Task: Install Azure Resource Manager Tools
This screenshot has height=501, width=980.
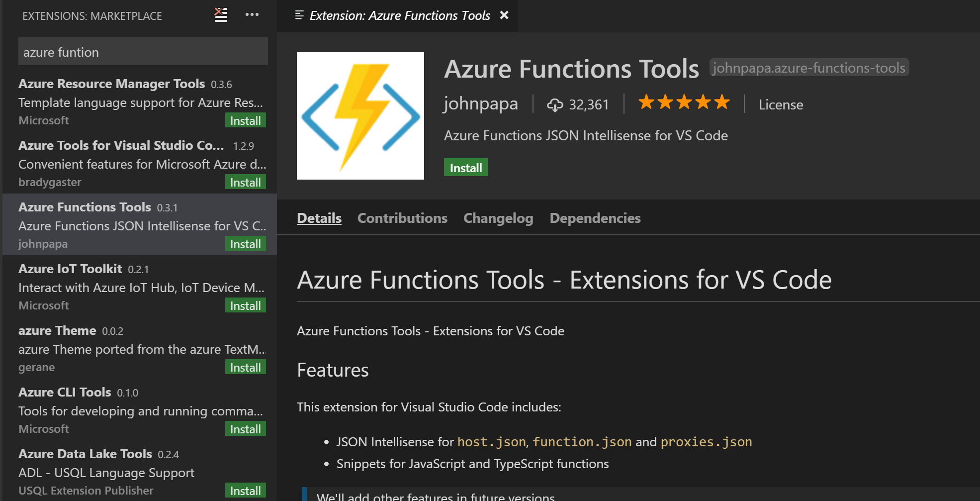Action: [x=246, y=120]
